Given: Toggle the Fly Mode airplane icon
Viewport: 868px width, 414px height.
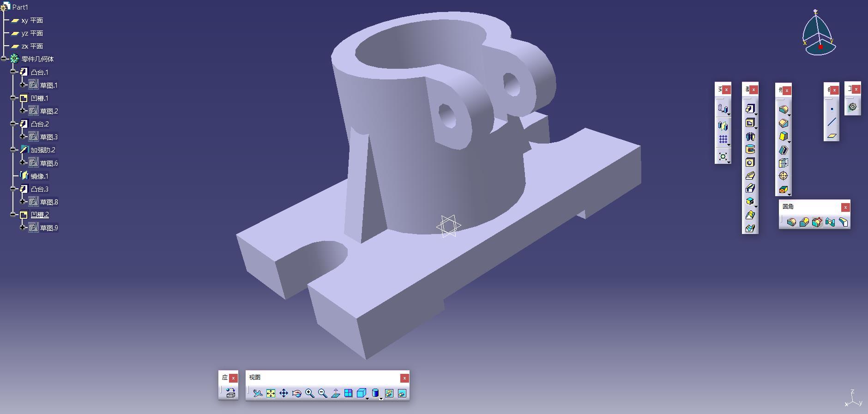Looking at the screenshot, I should [258, 393].
